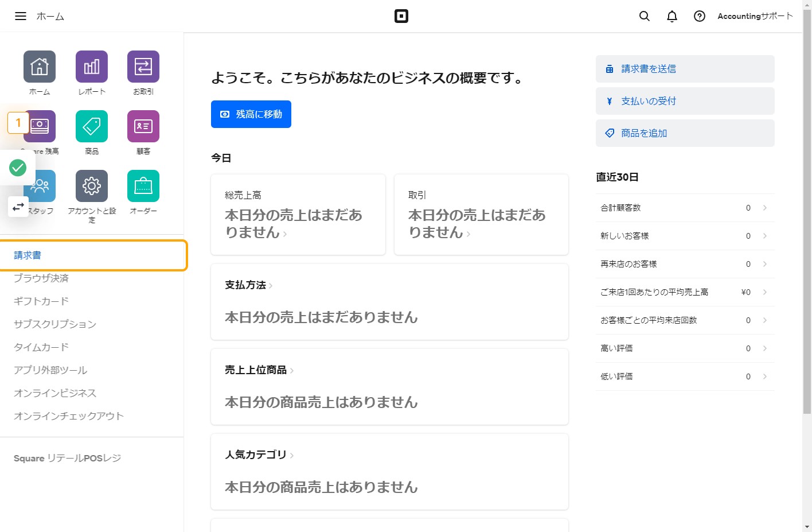Open the Accountingサポート account menu
This screenshot has height=532, width=812.
pyautogui.click(x=755, y=16)
